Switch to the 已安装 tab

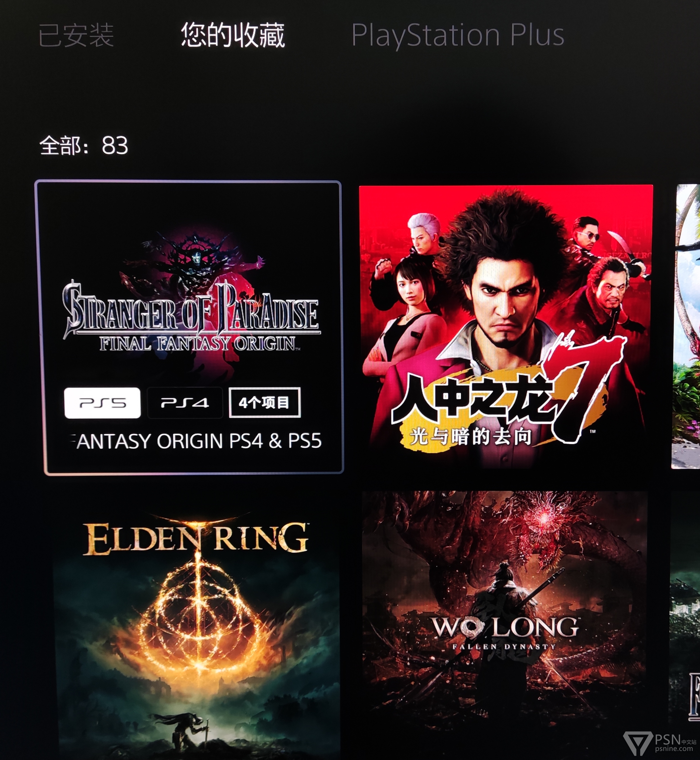pos(76,35)
